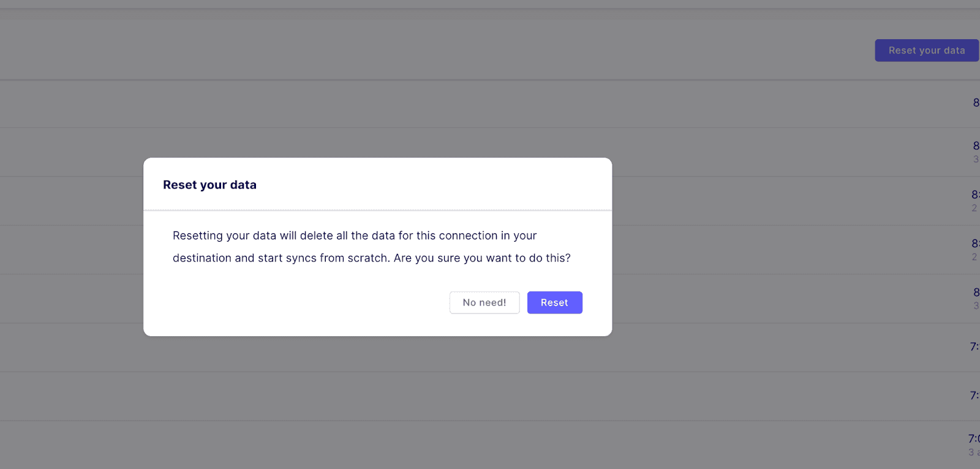This screenshot has height=469, width=980.
Task: Click the Are you sure question text
Action: (x=482, y=258)
